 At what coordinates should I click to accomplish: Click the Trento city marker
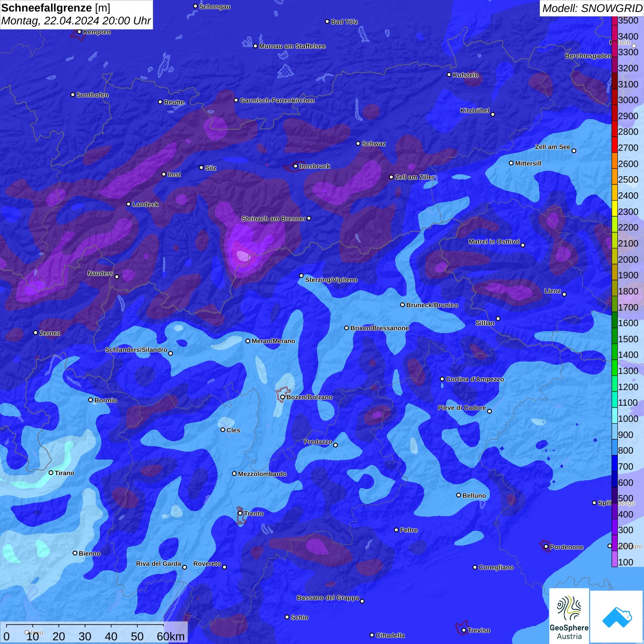pos(240,513)
